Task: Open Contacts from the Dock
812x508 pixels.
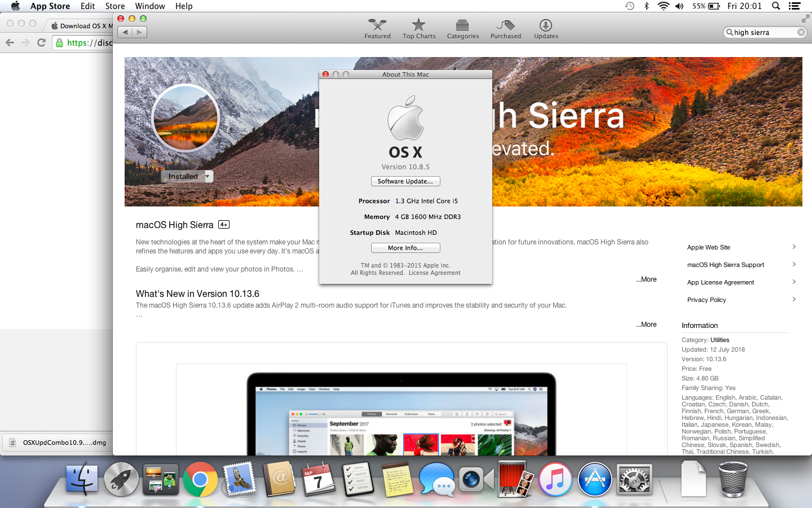Action: 279,480
